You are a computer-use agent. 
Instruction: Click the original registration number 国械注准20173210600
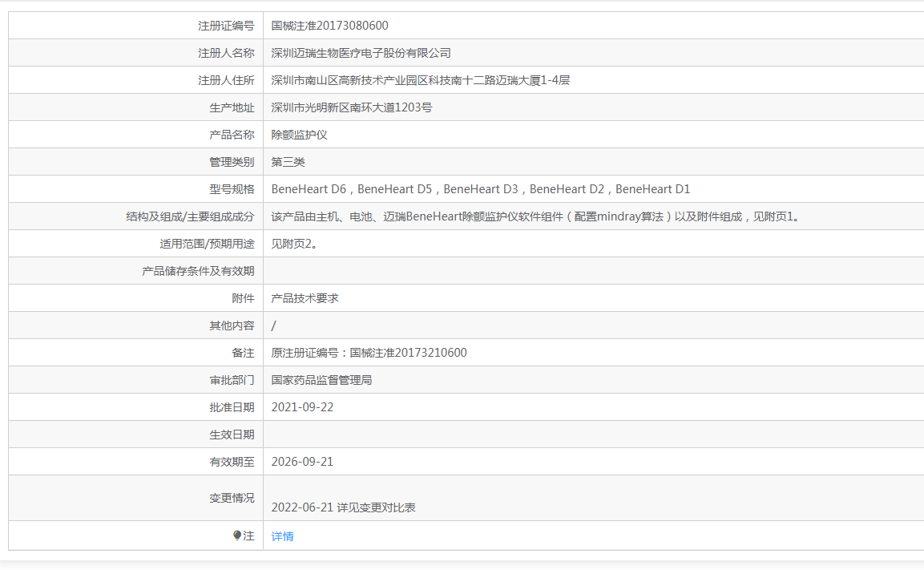408,353
